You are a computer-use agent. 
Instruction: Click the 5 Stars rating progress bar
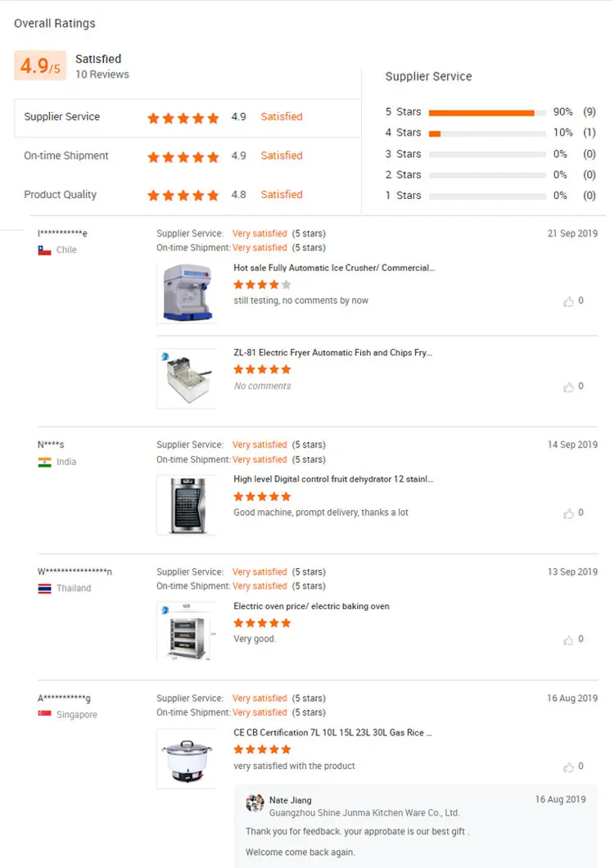(x=487, y=112)
